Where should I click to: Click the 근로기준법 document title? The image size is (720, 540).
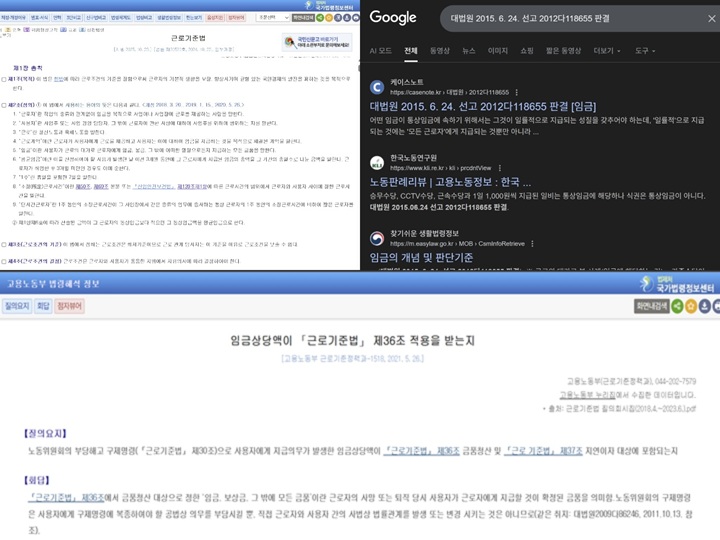[x=188, y=38]
